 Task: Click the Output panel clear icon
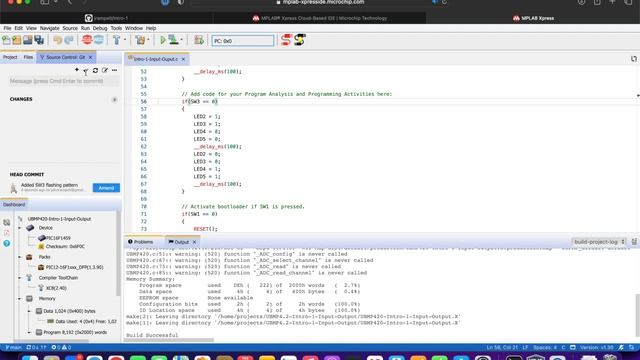[634, 242]
